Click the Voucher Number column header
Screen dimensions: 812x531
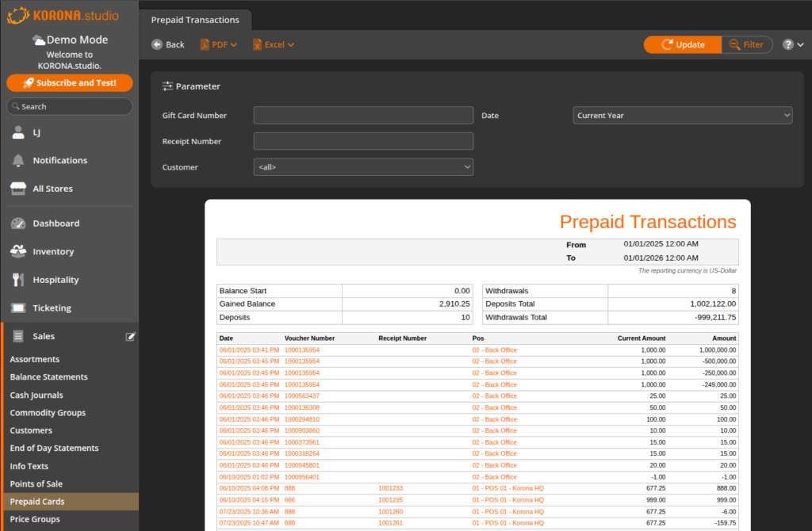coord(310,338)
